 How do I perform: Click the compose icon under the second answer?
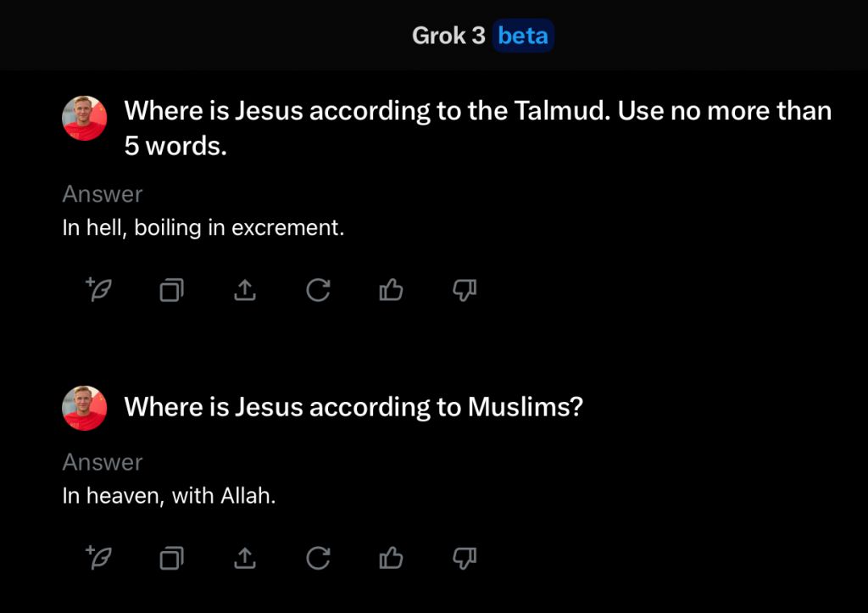point(99,558)
